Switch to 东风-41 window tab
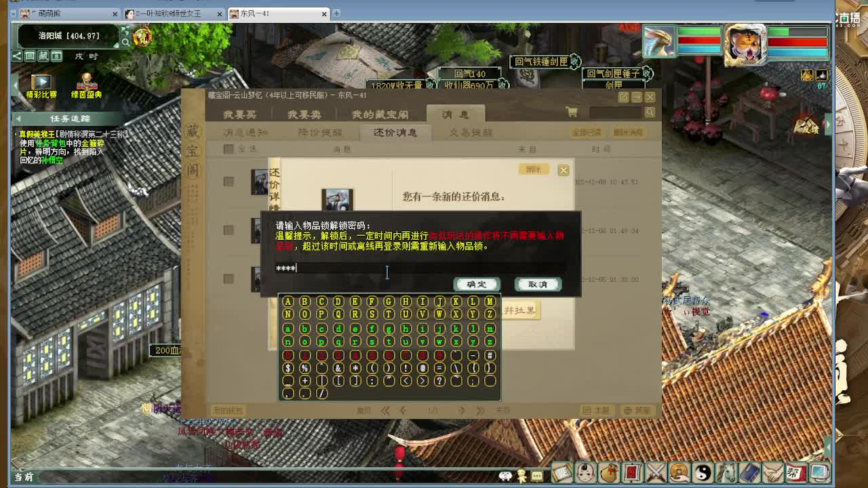This screenshot has width=868, height=488. pyautogui.click(x=279, y=14)
